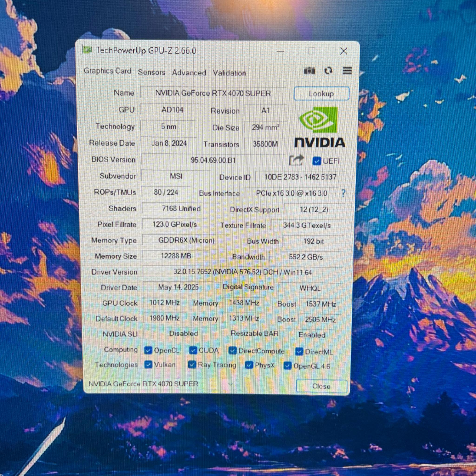The width and height of the screenshot is (476, 476).
Task: Switch to the Advanced tab
Action: click(x=189, y=73)
